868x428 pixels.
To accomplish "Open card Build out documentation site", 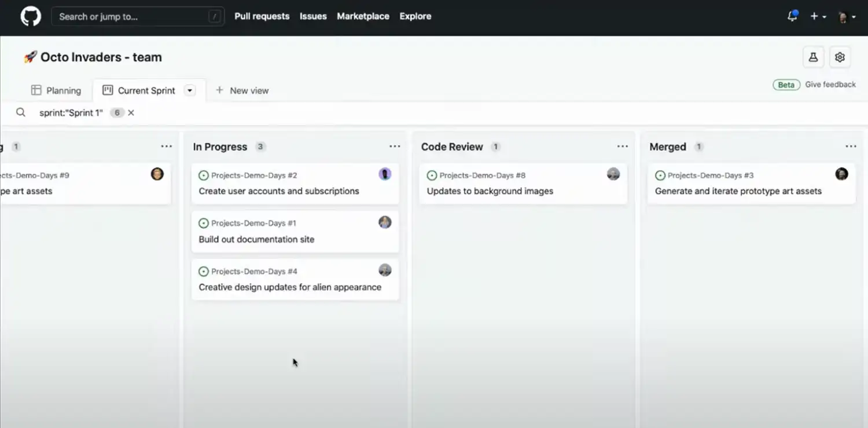I will (295, 232).
